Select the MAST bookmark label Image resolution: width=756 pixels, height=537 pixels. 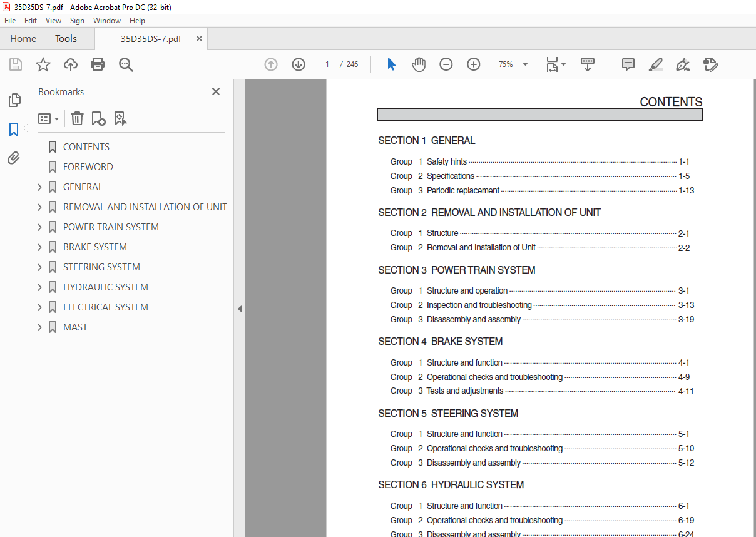click(x=76, y=327)
